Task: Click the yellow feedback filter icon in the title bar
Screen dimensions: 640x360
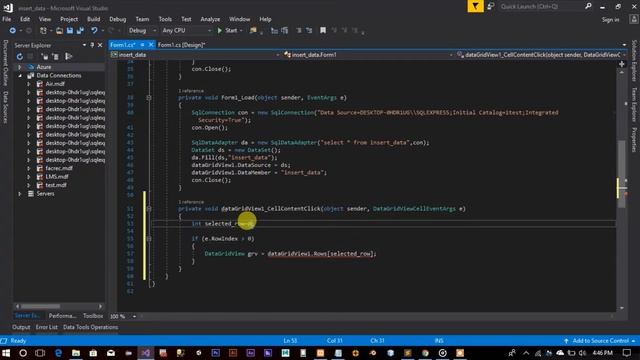Action: 476,6
